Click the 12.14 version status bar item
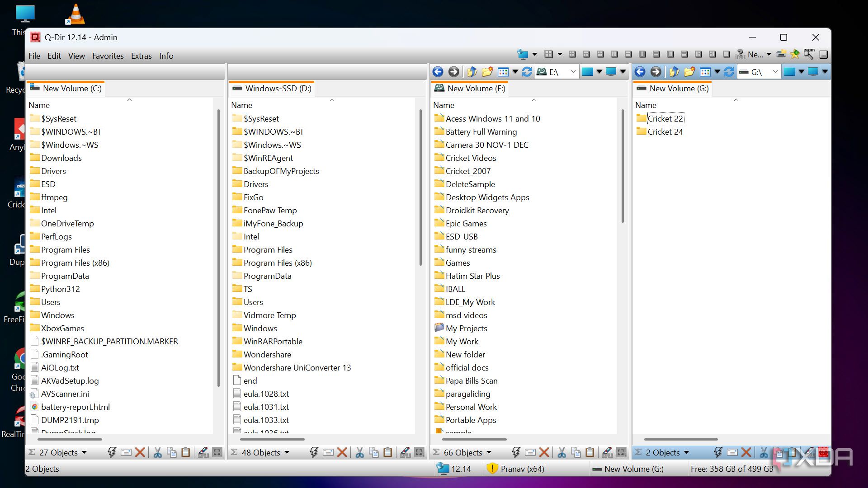Image resolution: width=868 pixels, height=488 pixels. pyautogui.click(x=454, y=469)
